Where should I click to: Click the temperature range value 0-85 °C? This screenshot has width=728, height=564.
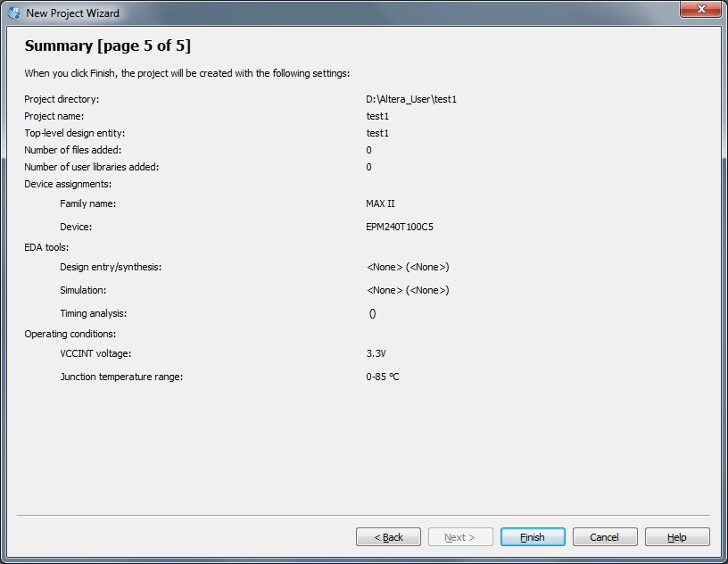pyautogui.click(x=382, y=377)
